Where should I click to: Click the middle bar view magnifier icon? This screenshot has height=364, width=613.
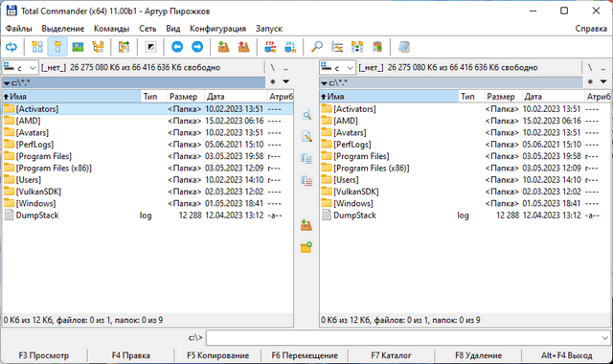(306, 115)
